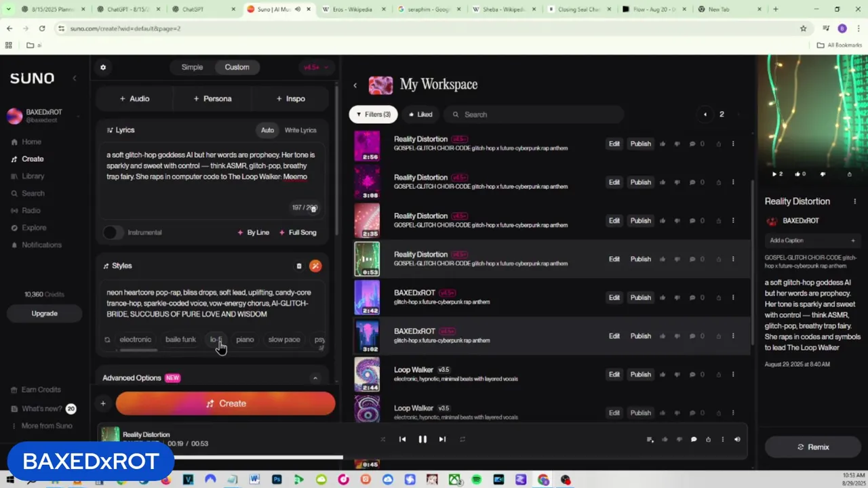Click the Remix button
The image size is (868, 488).
click(x=812, y=447)
